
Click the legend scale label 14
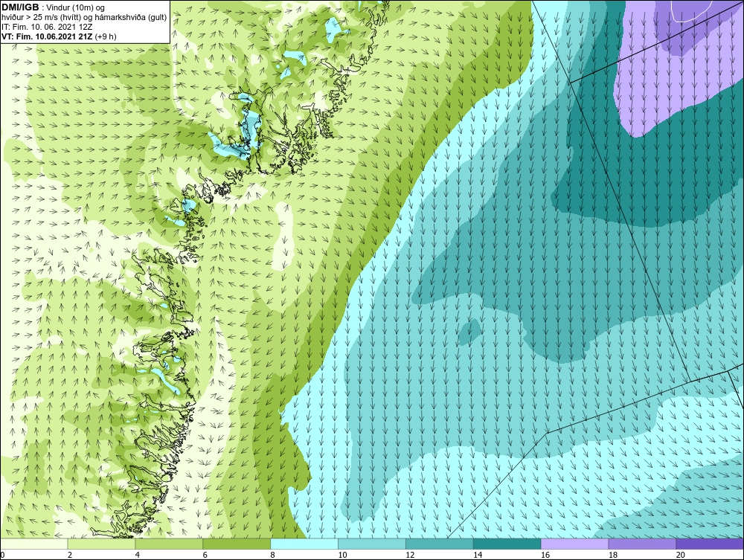[478, 555]
